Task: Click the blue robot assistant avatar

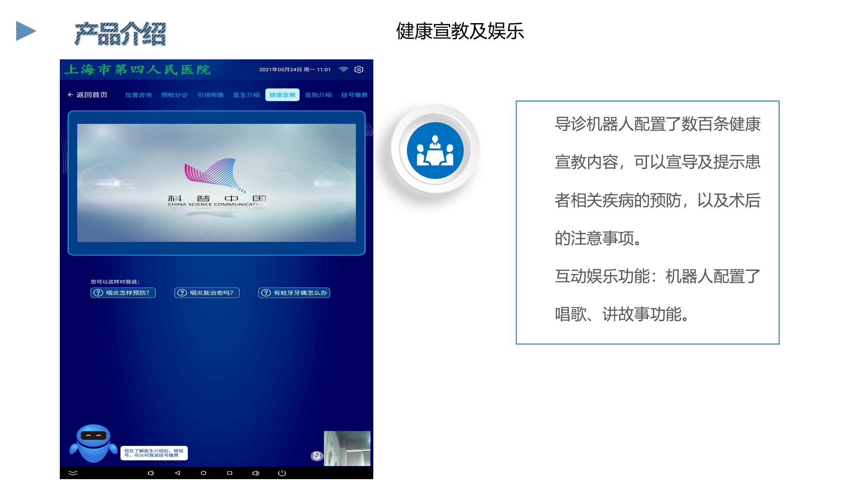Action: click(x=93, y=443)
